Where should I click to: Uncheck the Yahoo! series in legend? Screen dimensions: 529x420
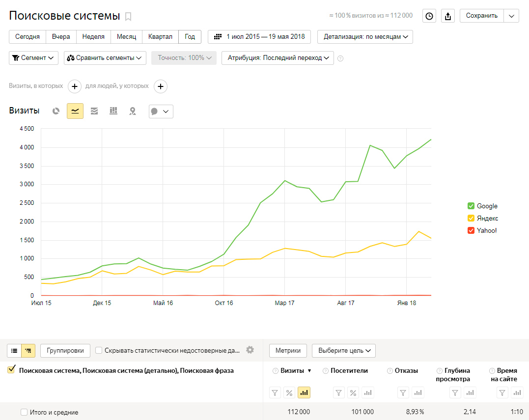(471, 230)
